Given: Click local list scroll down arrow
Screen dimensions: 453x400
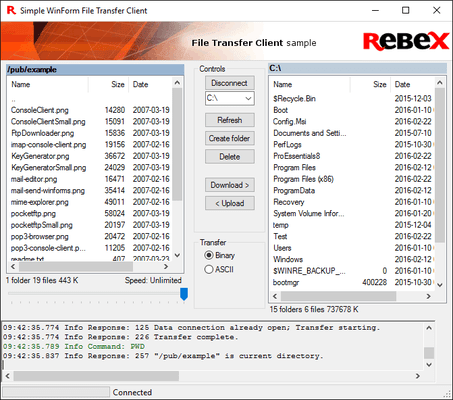Looking at the screenshot, I should click(x=440, y=285).
